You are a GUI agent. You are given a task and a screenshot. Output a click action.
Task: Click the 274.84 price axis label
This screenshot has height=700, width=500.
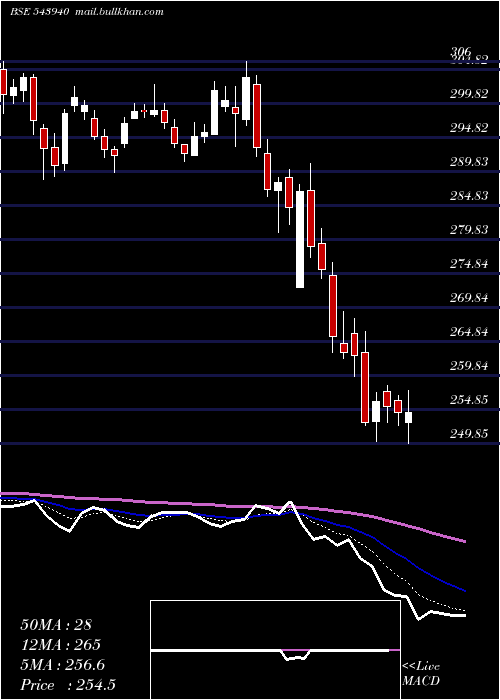(x=469, y=264)
